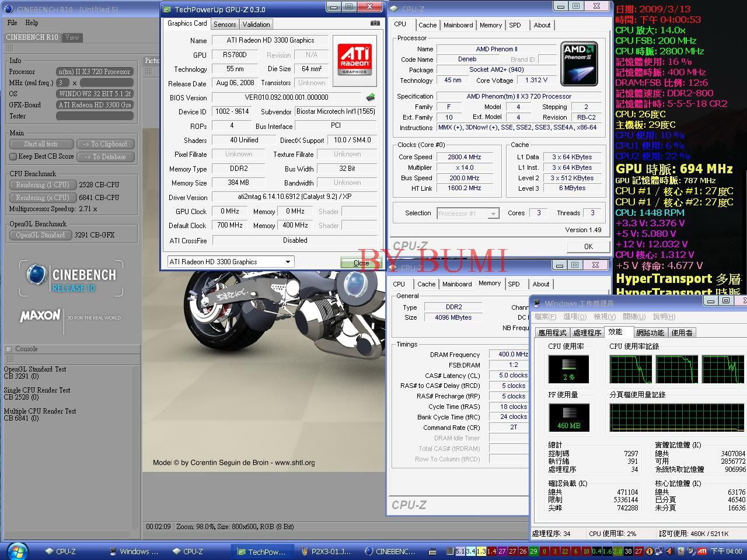Open the 使用者 tab in Task Manager
747x560 pixels.
click(x=682, y=332)
